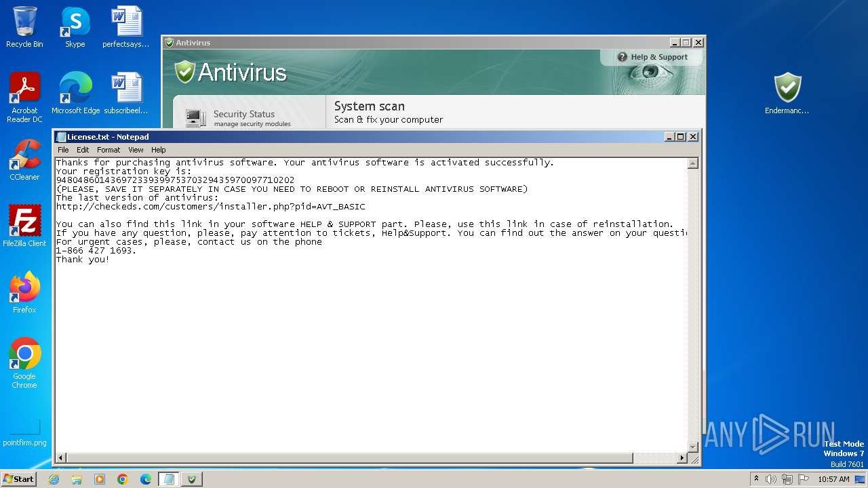Open the Action Center flag icon
868x488 pixels.
[804, 479]
